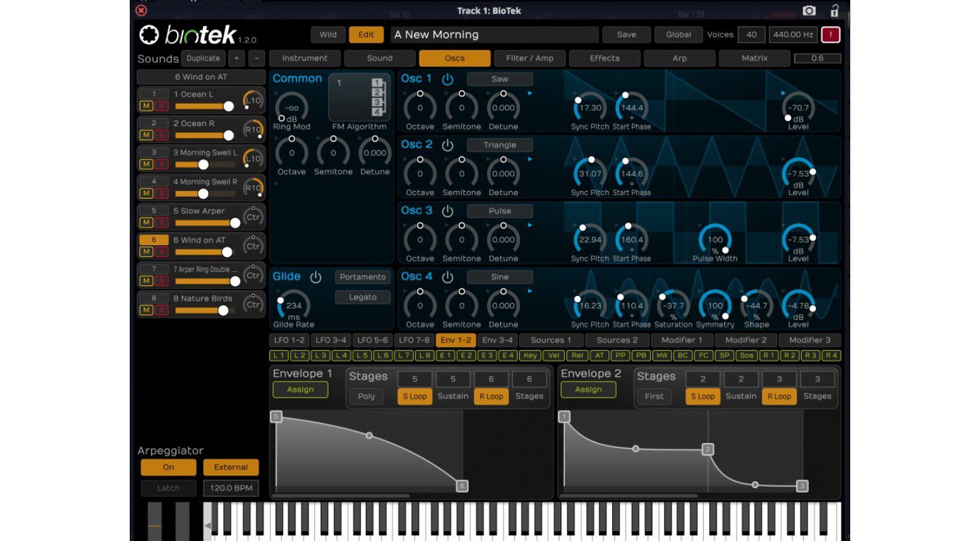Mute sound 1 Ocean L

click(146, 106)
